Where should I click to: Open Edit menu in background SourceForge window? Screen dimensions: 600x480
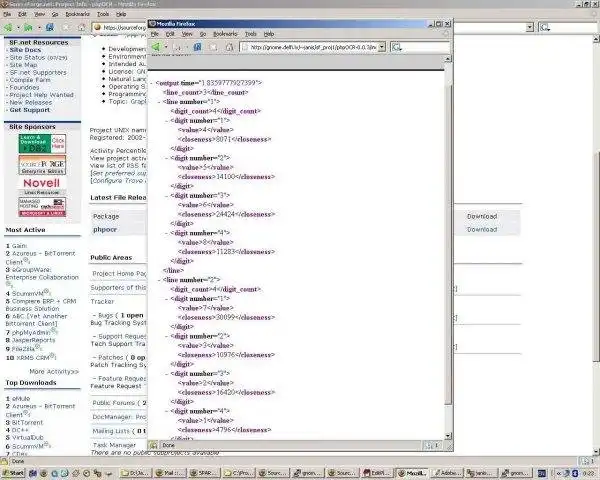(x=22, y=14)
